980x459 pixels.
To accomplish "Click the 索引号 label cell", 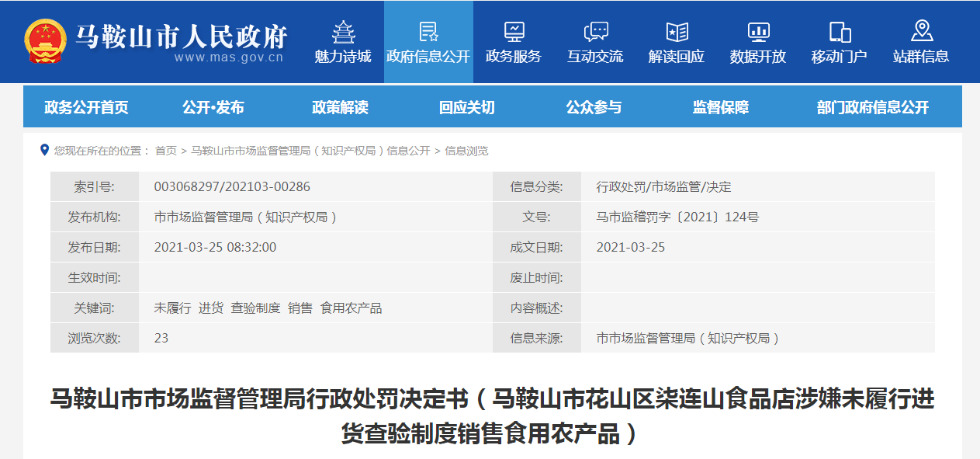I will click(x=95, y=187).
